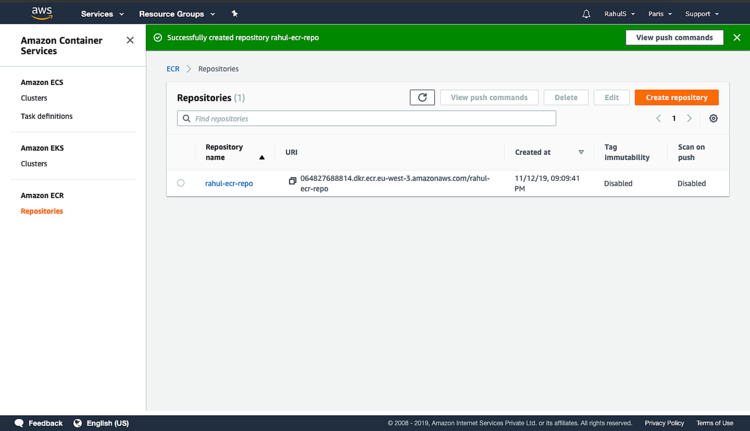Click the repository URI text 064827688814.dkr.ecr
The width and height of the screenshot is (750, 431).
click(x=395, y=183)
